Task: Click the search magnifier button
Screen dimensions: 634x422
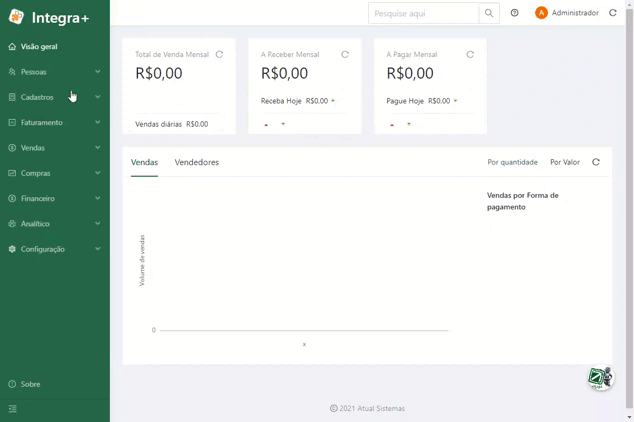Action: tap(489, 13)
